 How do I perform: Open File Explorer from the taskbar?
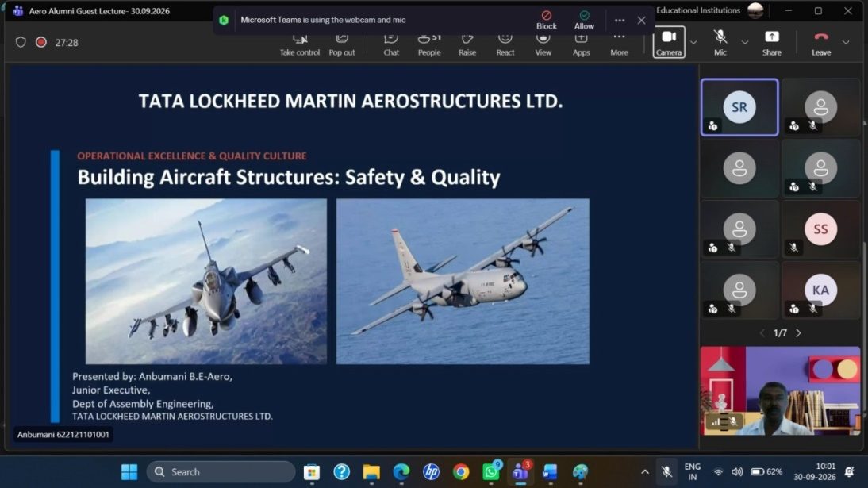pyautogui.click(x=371, y=472)
